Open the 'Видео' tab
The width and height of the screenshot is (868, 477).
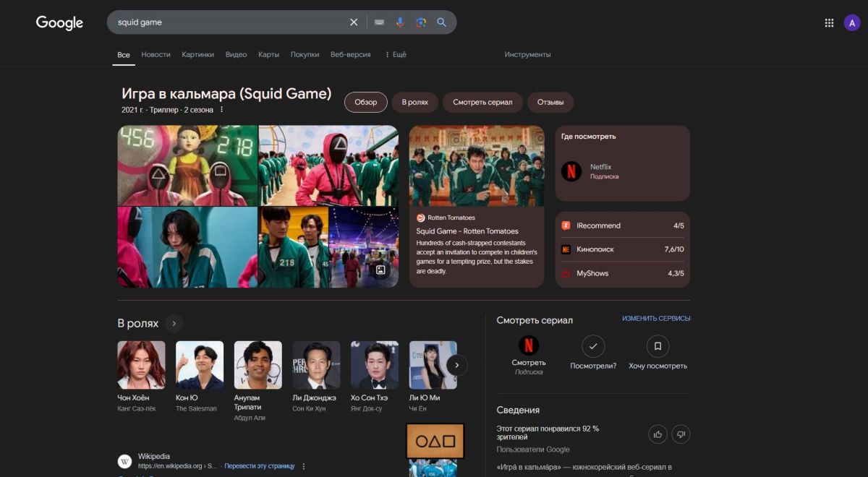coord(237,55)
